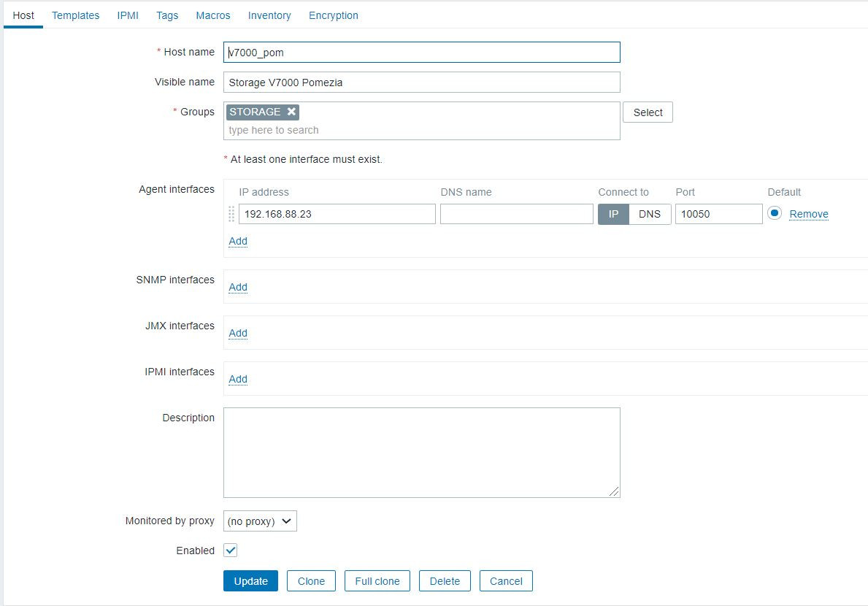Toggle the Enabled checkbox
868x606 pixels.
click(x=230, y=550)
